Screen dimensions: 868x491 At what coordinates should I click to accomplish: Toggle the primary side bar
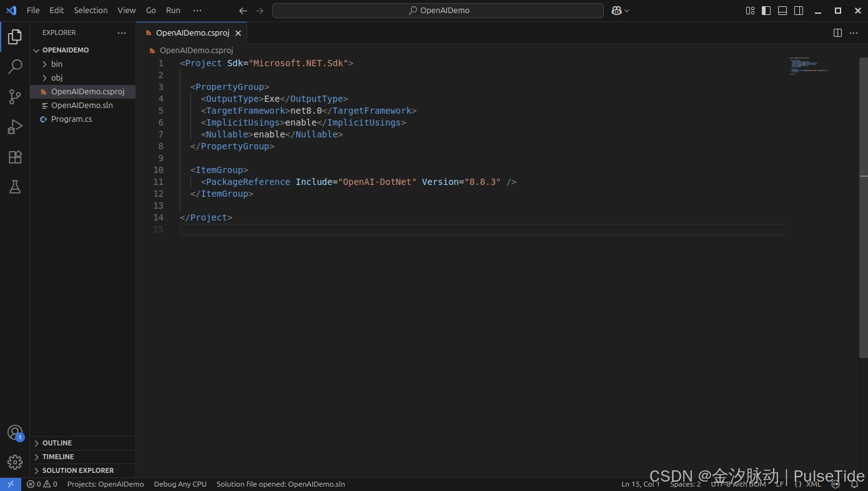(x=766, y=11)
